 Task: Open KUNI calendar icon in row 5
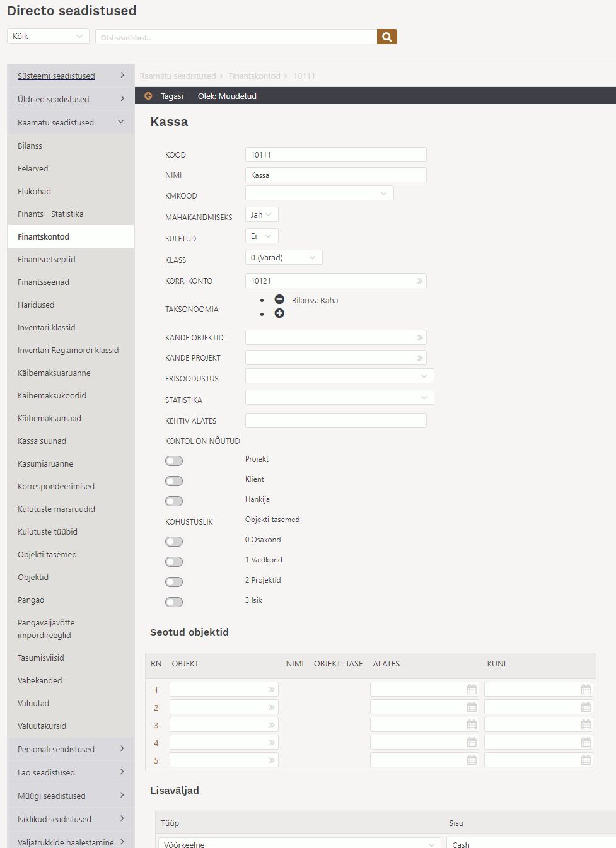pos(586,760)
